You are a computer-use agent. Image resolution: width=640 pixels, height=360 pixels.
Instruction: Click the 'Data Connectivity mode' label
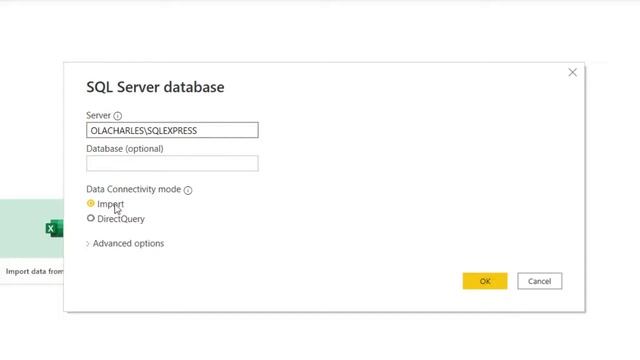tap(133, 189)
